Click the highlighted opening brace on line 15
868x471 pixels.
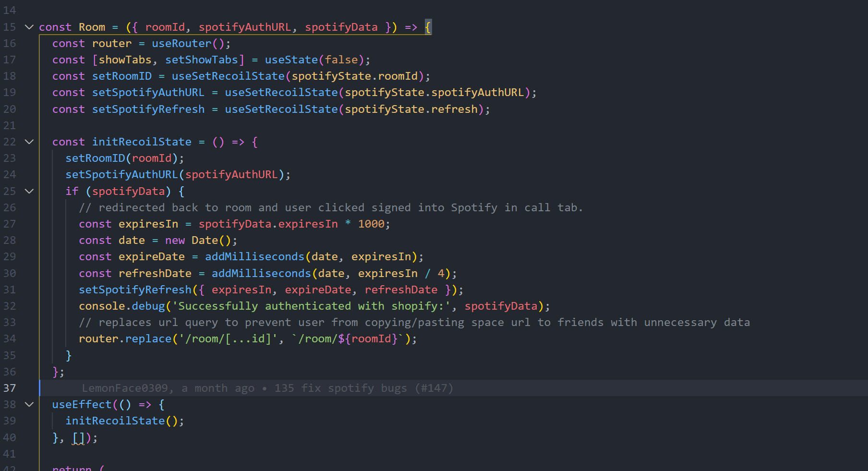tap(428, 27)
